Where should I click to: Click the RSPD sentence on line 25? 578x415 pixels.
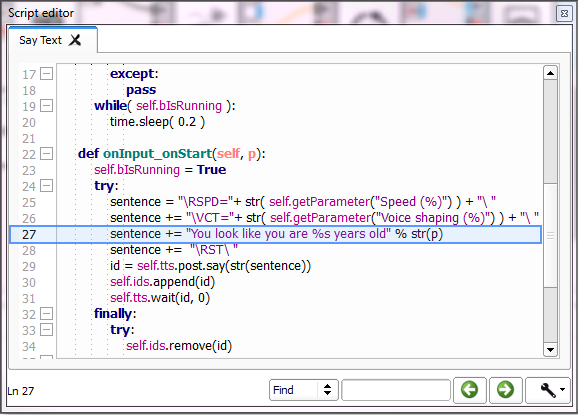pyautogui.click(x=303, y=202)
